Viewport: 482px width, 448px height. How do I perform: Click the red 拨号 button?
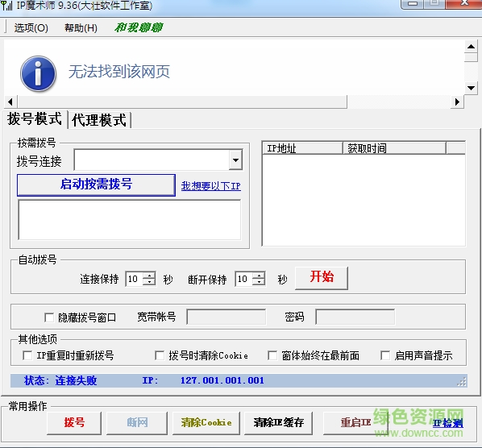[x=74, y=423]
